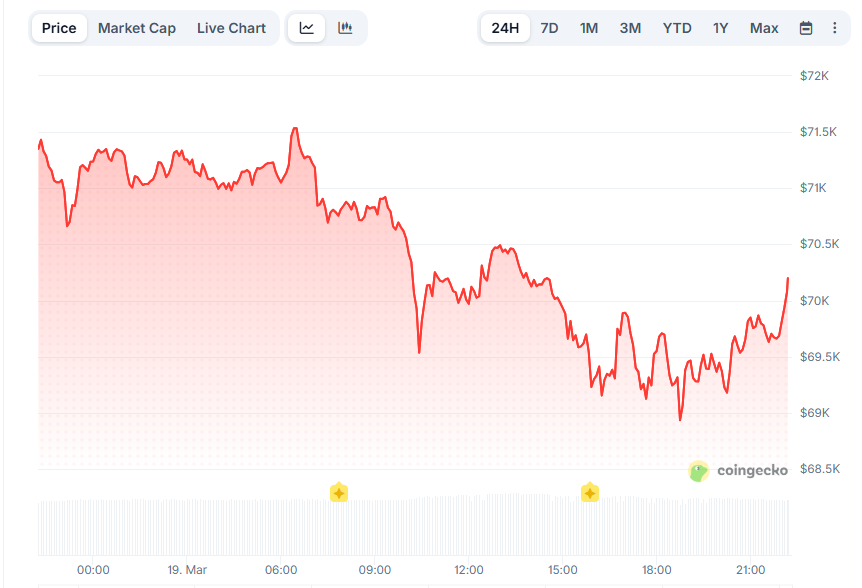The image size is (862, 588).
Task: Open the three-dot more options menu
Action: tap(835, 28)
